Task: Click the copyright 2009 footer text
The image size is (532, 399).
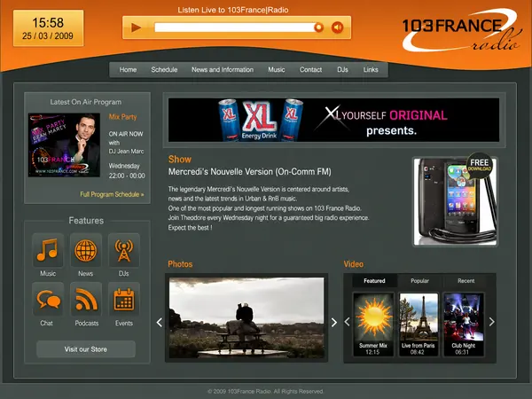Action: point(266,391)
